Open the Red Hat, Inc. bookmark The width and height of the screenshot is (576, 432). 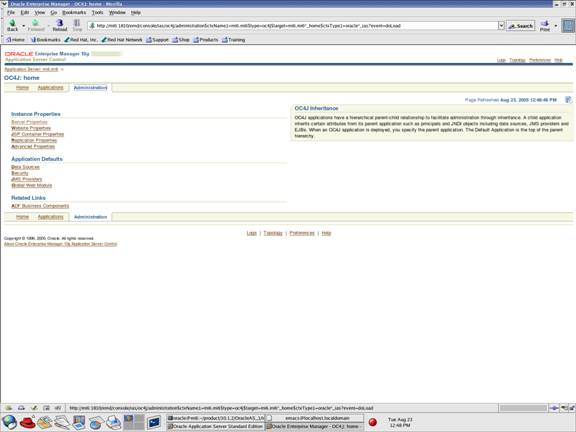pyautogui.click(x=80, y=40)
